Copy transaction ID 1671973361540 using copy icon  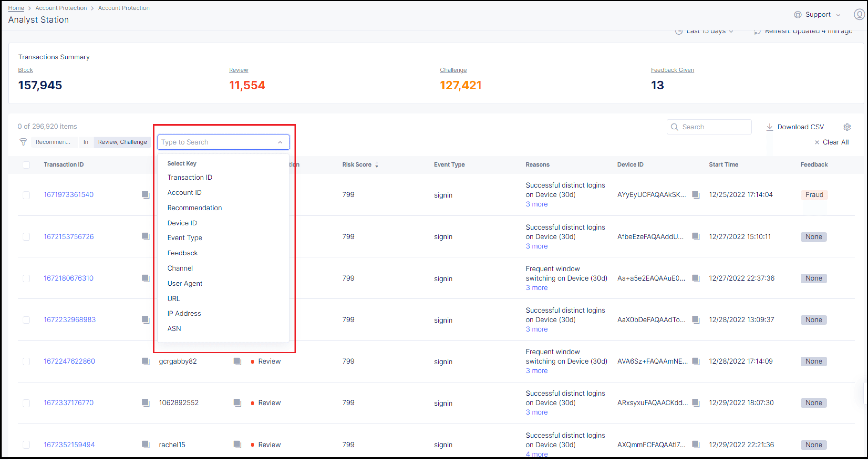146,195
